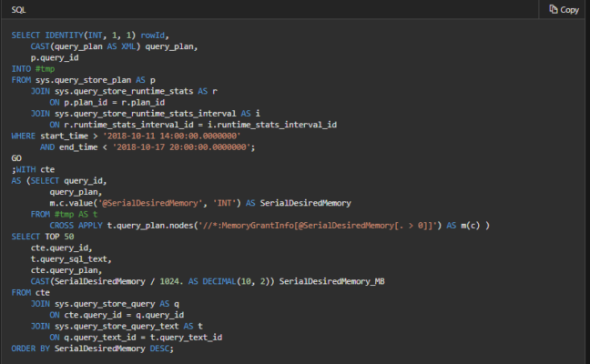The height and width of the screenshot is (364, 590).
Task: Click 'ON r.runtime_stats_interval_id = i.runtime_stats_interval_id' line
Action: [193, 125]
